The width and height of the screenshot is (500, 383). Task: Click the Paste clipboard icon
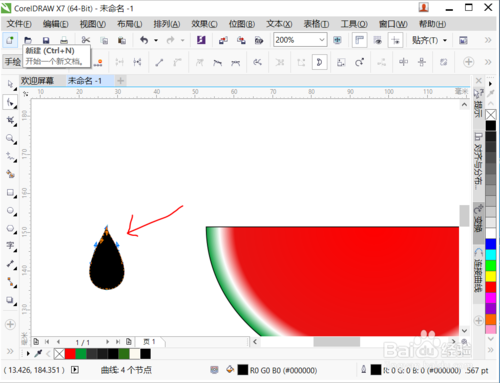122,40
